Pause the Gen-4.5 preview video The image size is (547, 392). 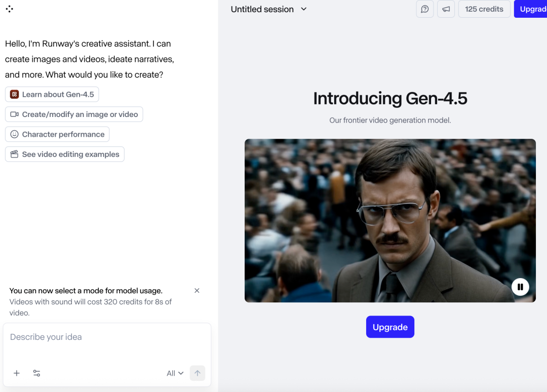520,287
